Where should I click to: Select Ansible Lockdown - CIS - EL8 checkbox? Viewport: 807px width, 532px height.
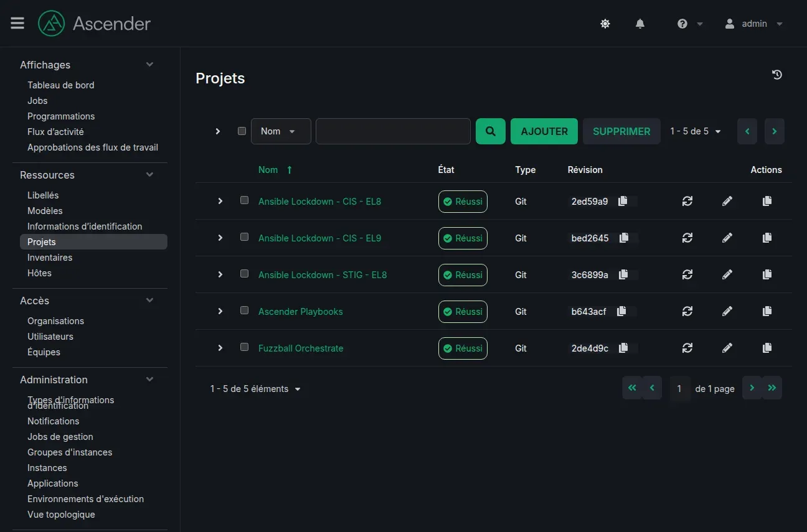[x=244, y=200]
